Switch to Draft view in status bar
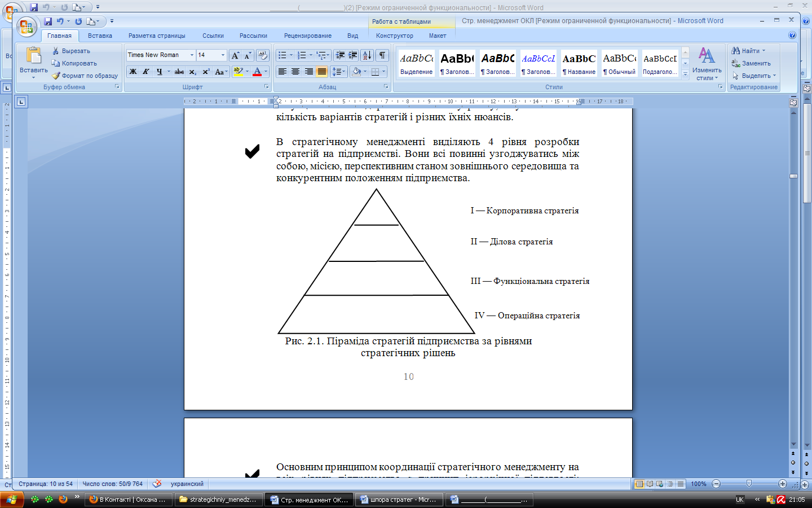Screen dimensions: 812x508 [681, 484]
